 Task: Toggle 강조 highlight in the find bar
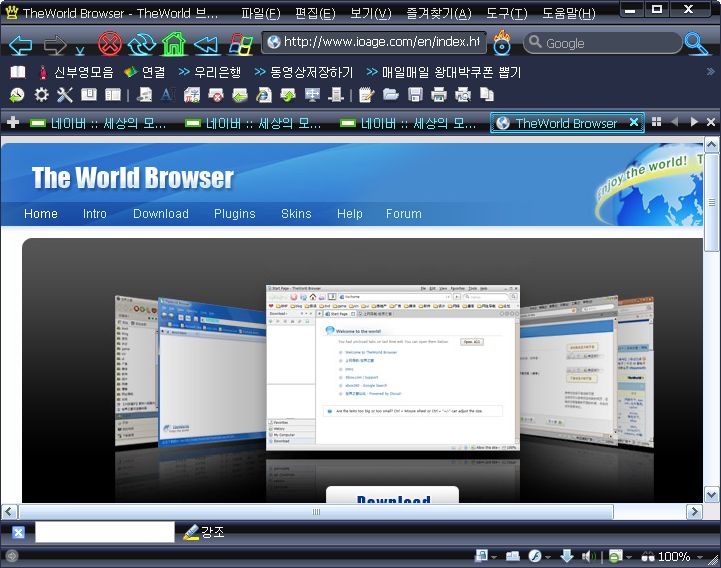click(x=203, y=532)
